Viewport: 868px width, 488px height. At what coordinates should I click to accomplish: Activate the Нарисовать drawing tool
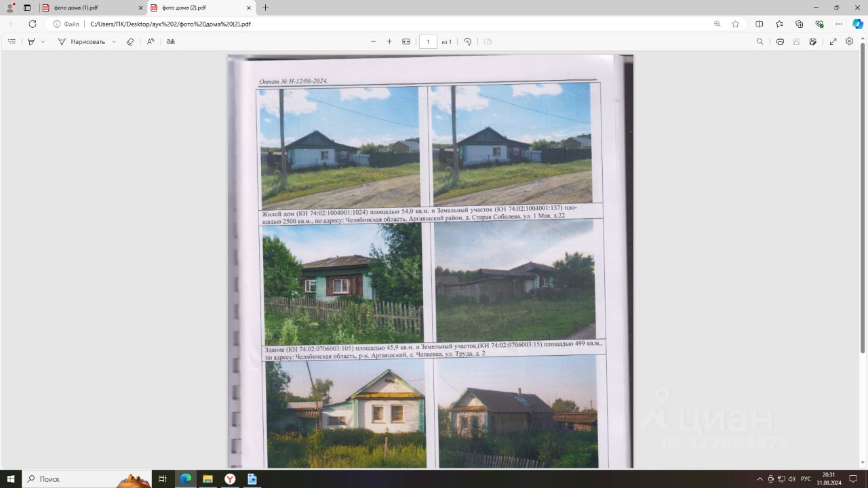tap(81, 41)
